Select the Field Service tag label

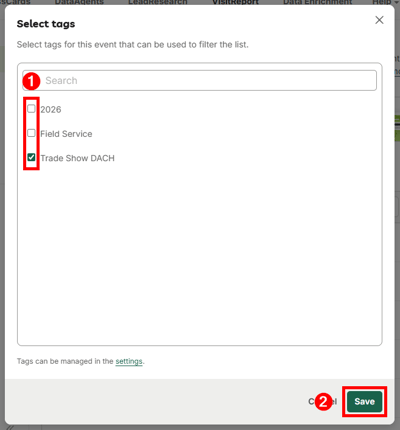(66, 134)
